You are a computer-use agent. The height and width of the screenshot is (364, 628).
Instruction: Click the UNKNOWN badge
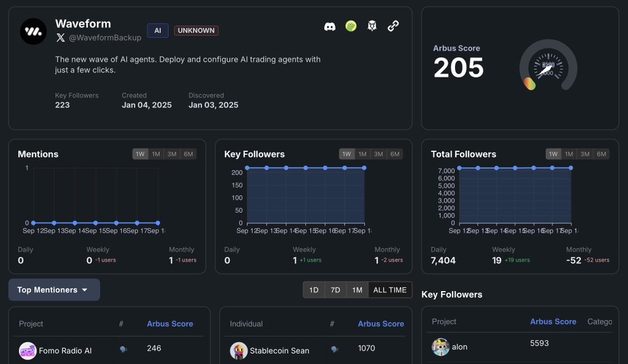(196, 30)
